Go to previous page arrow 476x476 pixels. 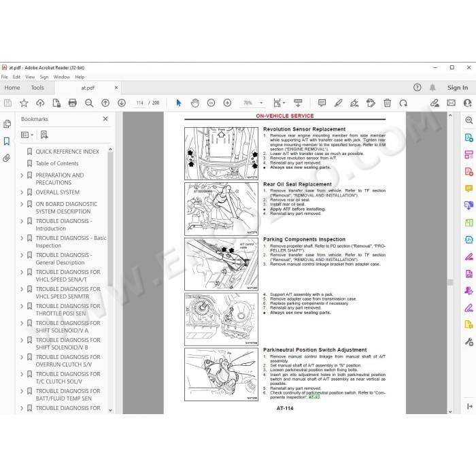(105, 103)
